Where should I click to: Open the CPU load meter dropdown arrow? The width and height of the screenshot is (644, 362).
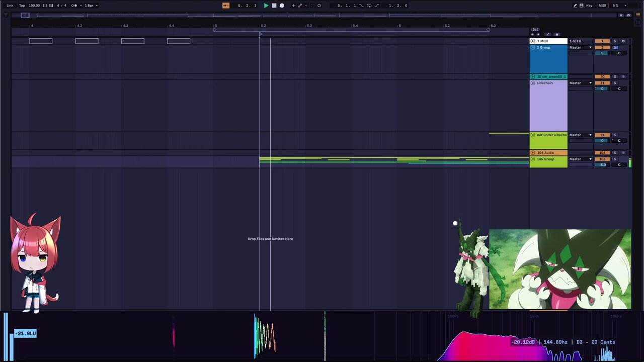point(625,6)
